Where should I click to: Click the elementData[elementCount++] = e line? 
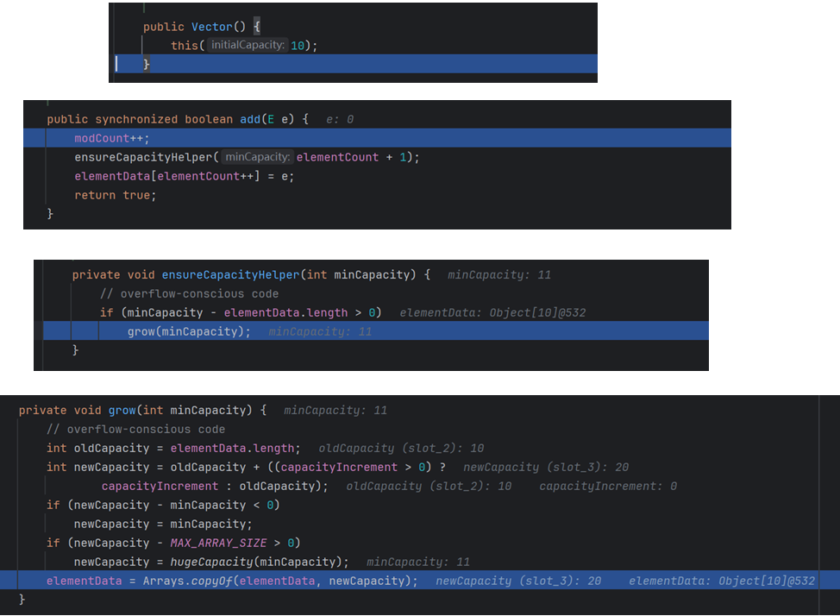[185, 176]
